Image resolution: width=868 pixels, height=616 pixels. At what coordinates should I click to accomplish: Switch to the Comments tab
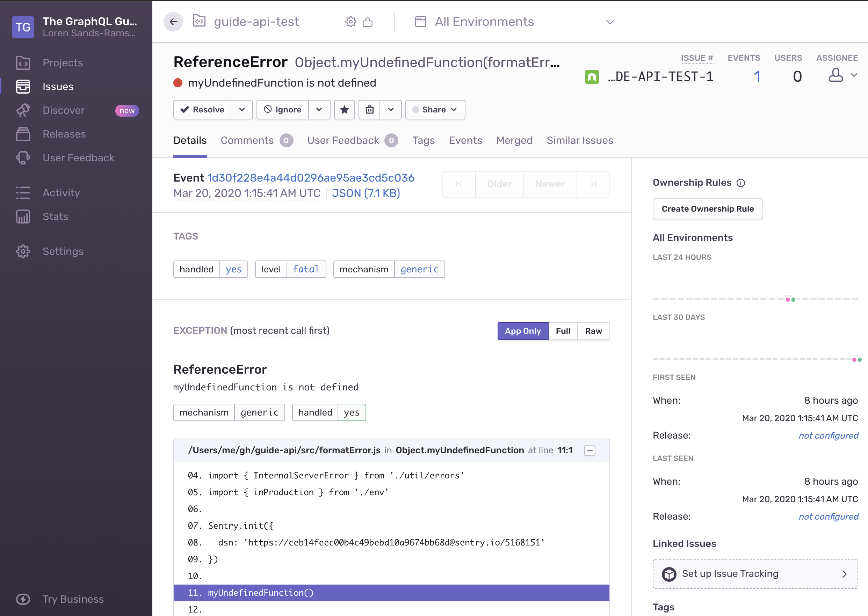[257, 140]
